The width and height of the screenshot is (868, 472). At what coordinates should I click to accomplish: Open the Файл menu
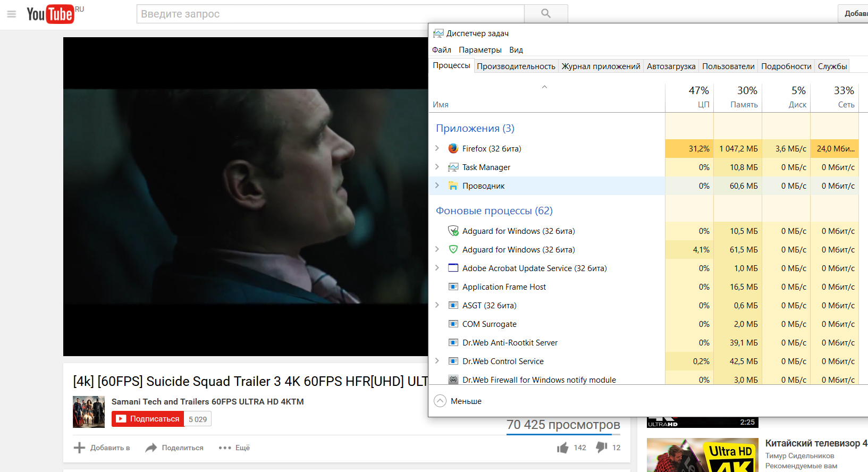click(441, 49)
